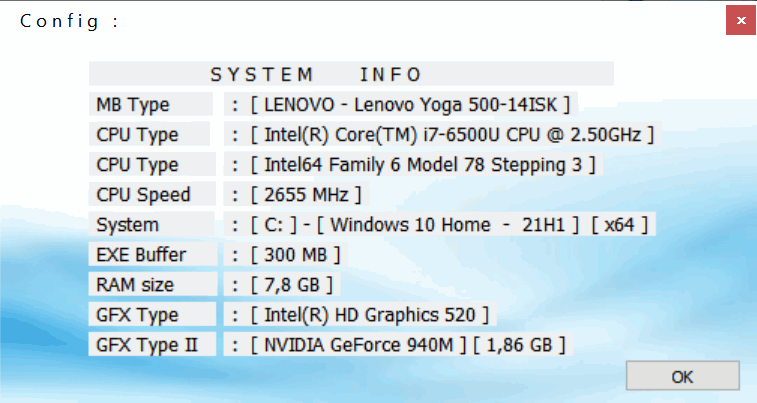Select the 'Intel(R) Core(TM) i7-6500U CPU @ 2.50GHz' value
The width and height of the screenshot is (757, 403).
(442, 134)
